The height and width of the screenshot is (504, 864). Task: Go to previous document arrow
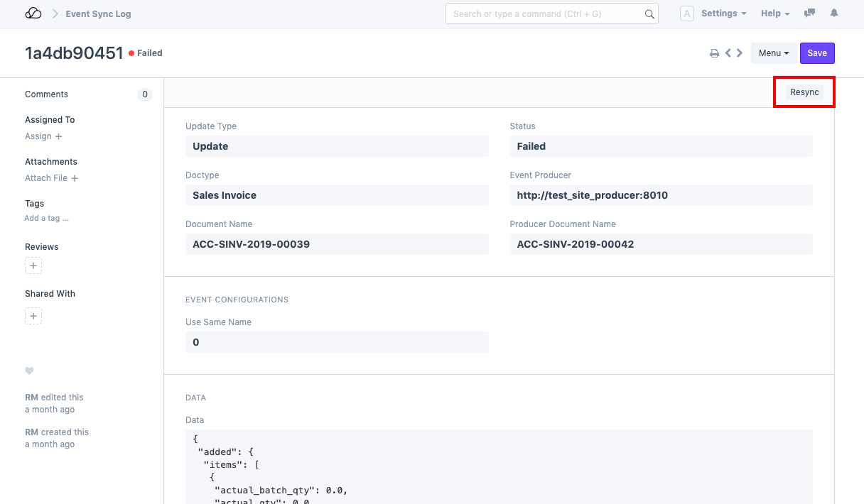pos(728,53)
